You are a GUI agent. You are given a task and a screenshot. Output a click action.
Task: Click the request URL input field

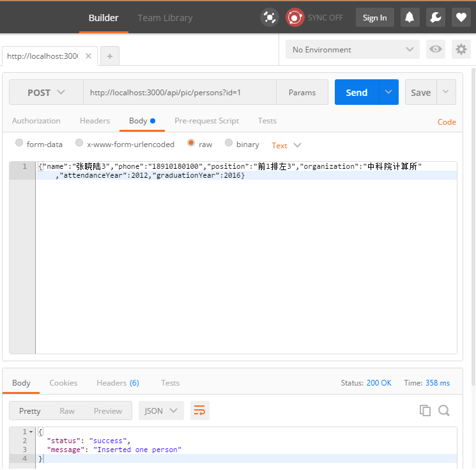coord(179,92)
